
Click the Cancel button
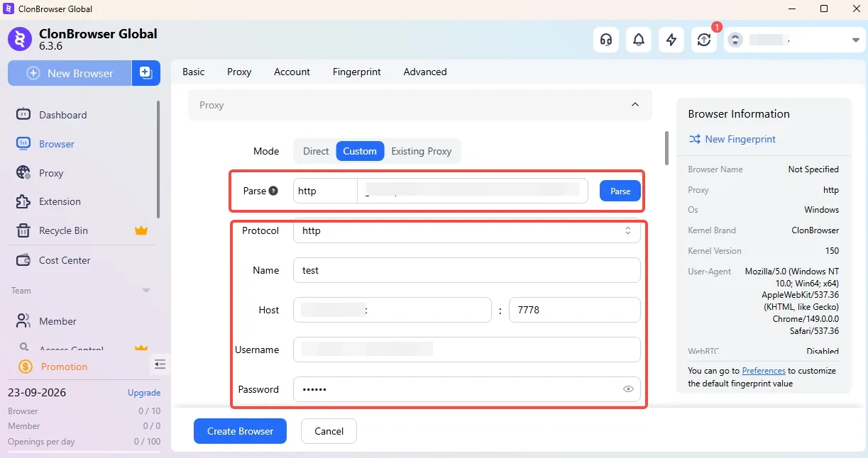(x=329, y=431)
